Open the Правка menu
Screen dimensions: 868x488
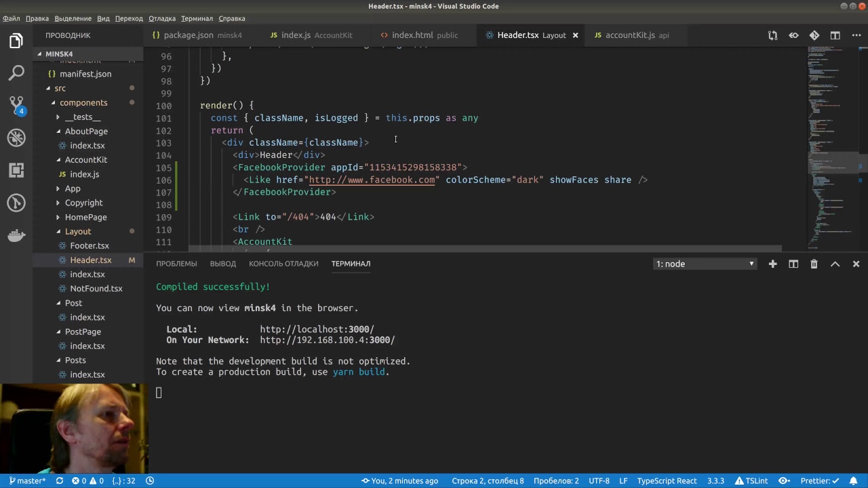[x=37, y=18]
